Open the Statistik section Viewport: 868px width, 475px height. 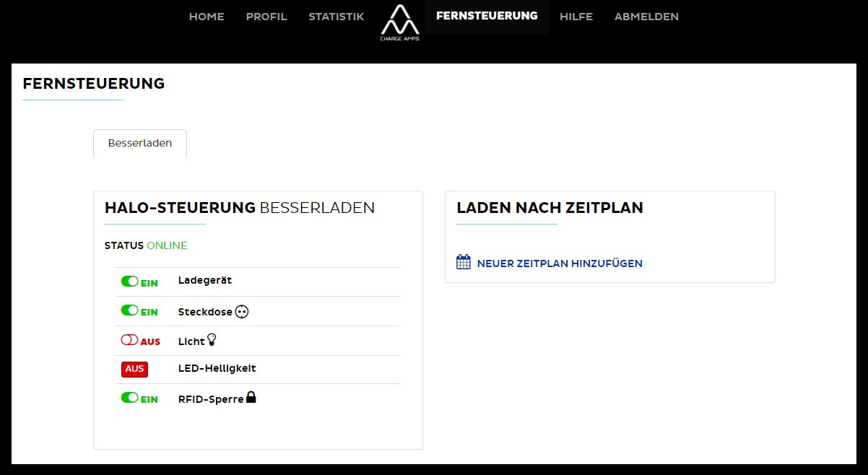[x=336, y=17]
